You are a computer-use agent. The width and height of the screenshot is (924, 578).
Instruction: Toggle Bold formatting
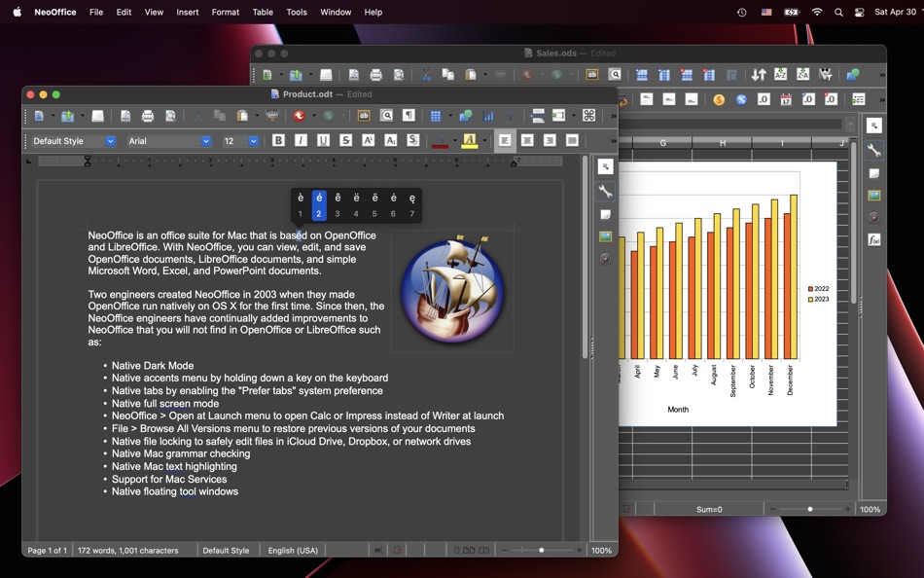(278, 140)
